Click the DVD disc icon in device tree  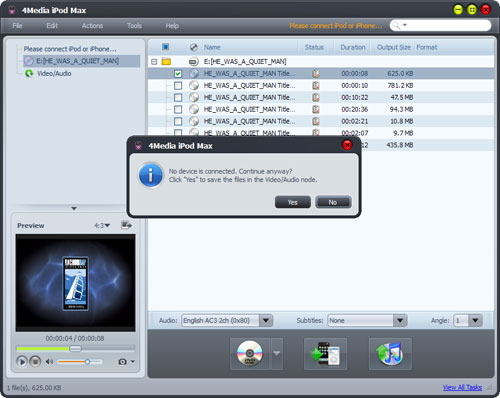(x=29, y=61)
